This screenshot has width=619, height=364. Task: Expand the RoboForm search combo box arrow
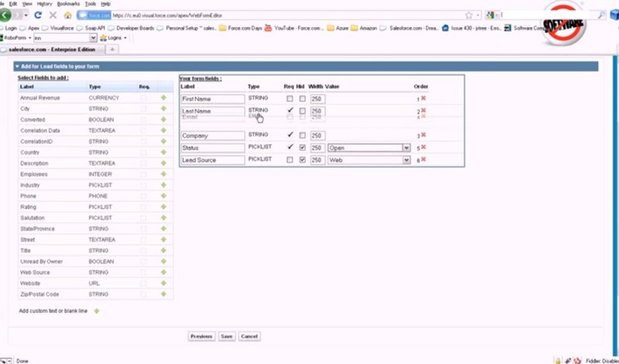(93, 38)
